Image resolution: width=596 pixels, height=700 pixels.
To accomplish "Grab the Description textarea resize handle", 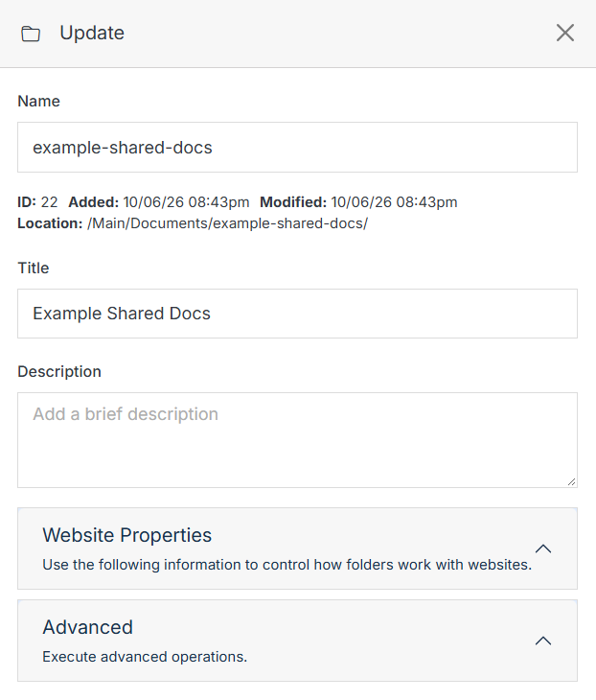I will click(x=571, y=481).
